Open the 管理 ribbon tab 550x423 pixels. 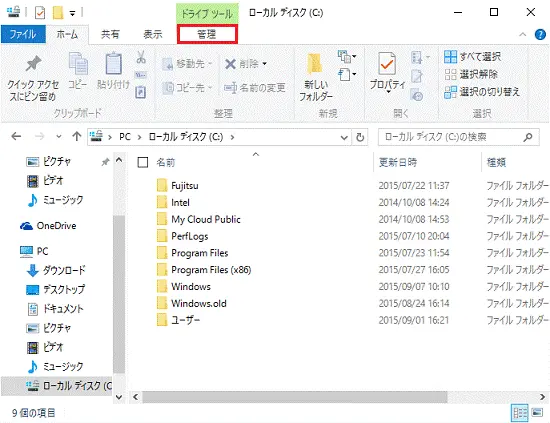click(207, 34)
